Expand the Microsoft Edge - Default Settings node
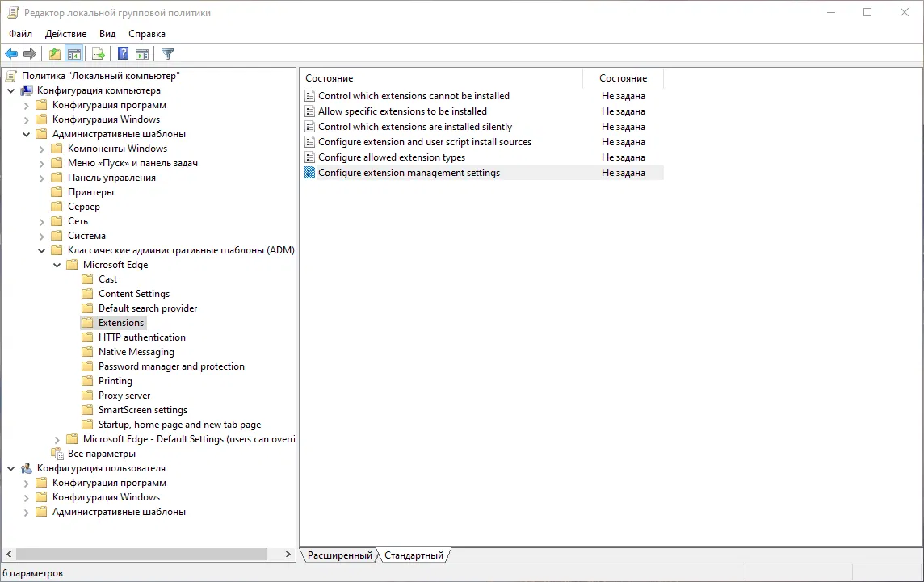This screenshot has height=582, width=924. click(x=55, y=438)
